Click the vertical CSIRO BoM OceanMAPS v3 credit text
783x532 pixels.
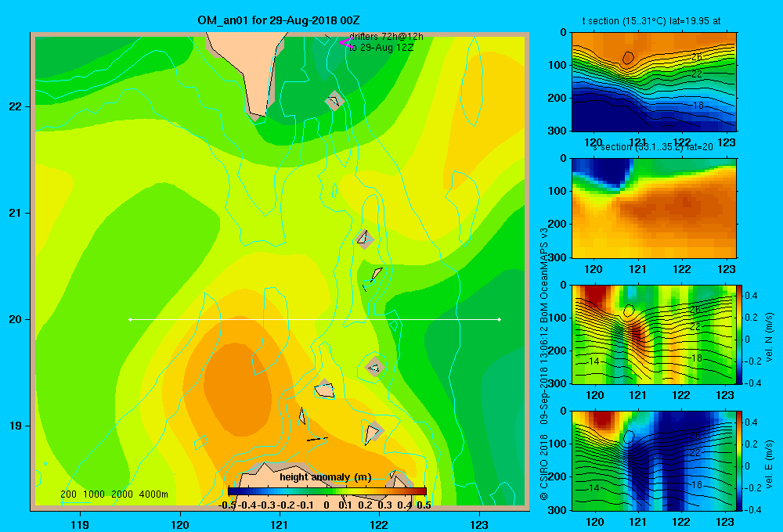(x=544, y=363)
